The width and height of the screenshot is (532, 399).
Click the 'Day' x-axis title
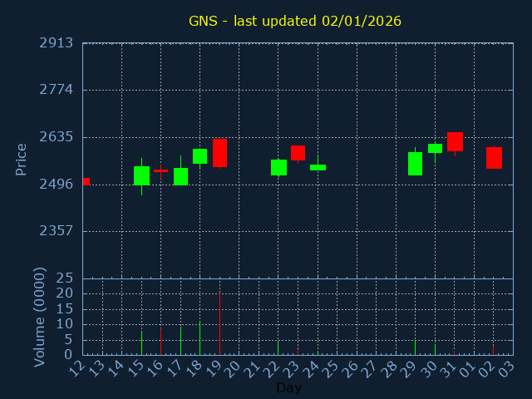(288, 387)
